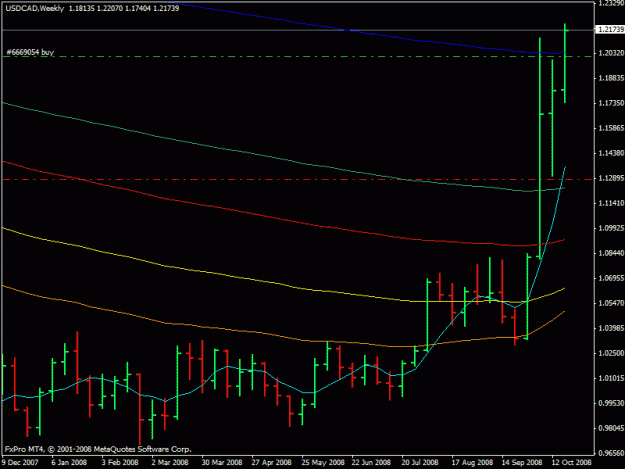Click the '12 Oct 2008' date label

572,463
